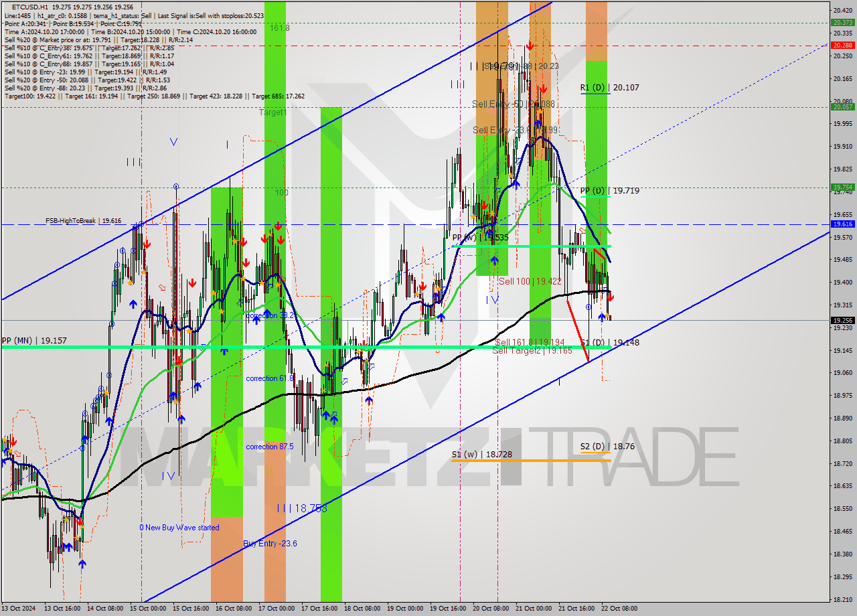Click the 'Buy Entry -23.6' label
Viewport: 857px width, 616px height.
tap(270, 544)
